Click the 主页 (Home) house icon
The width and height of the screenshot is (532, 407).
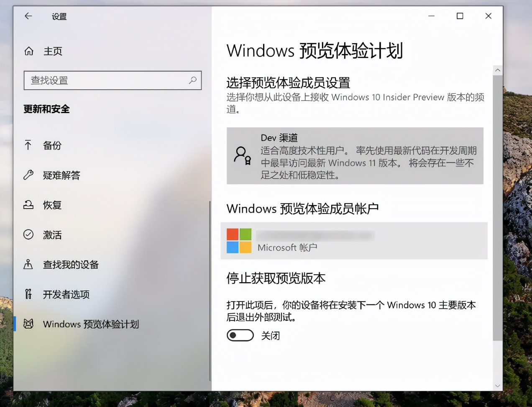(x=28, y=51)
